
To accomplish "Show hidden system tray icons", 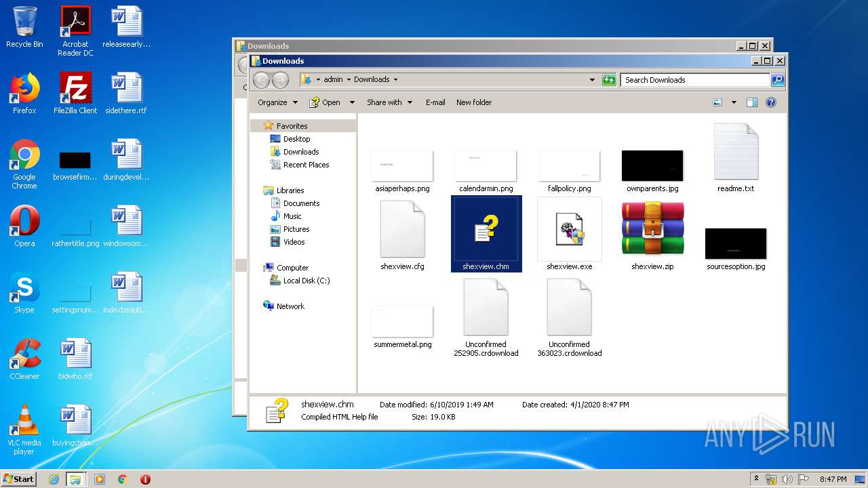I will coord(756,479).
